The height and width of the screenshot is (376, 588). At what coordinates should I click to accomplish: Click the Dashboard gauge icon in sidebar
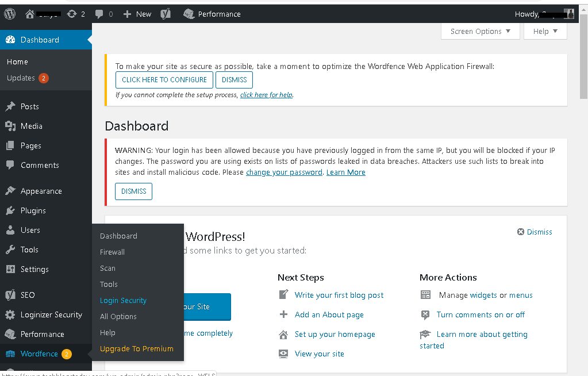10,40
